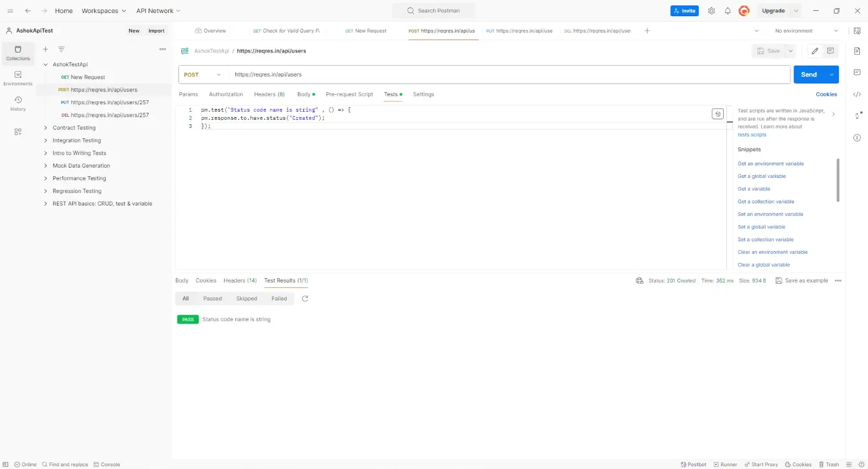Viewport: 868px width, 469px height.
Task: Open the network globe icon in the response bar
Action: (x=640, y=281)
